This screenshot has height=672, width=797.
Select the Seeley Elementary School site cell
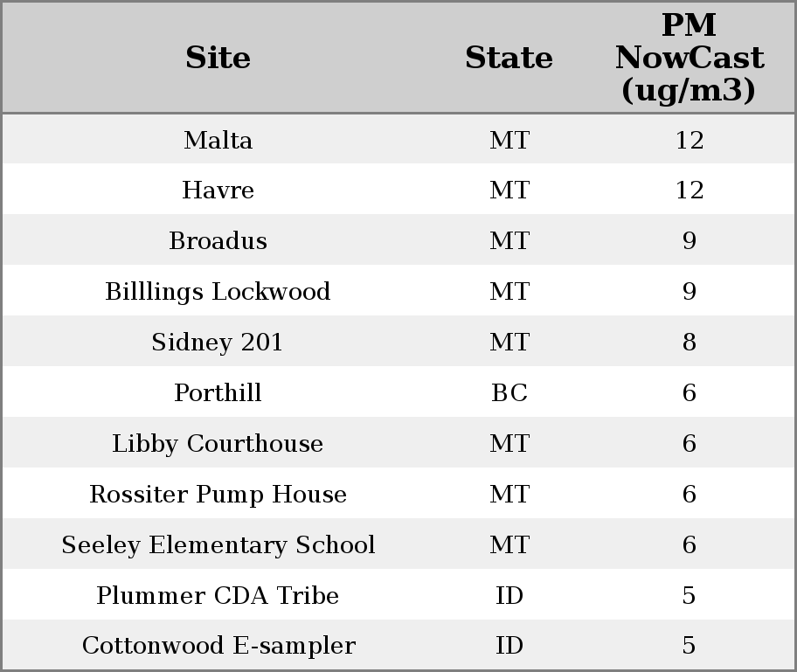coord(218,545)
